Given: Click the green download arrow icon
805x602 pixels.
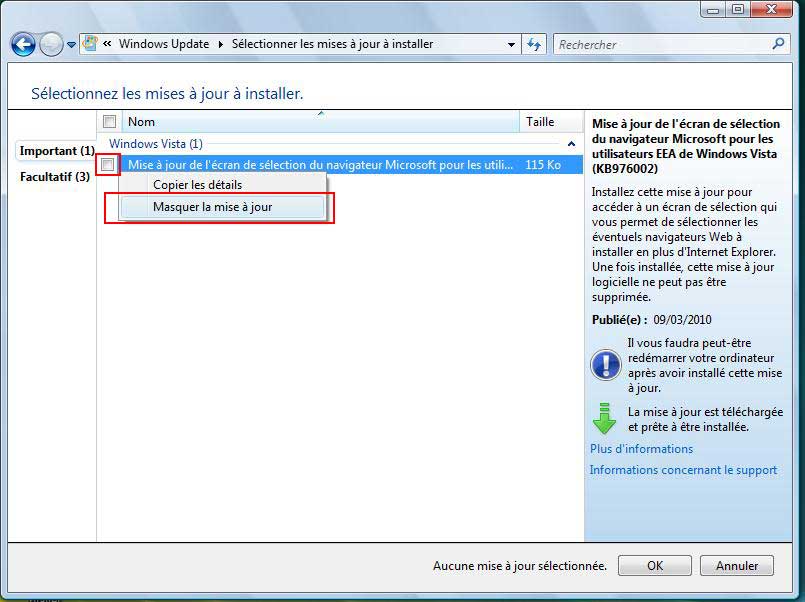Looking at the screenshot, I should 604,419.
